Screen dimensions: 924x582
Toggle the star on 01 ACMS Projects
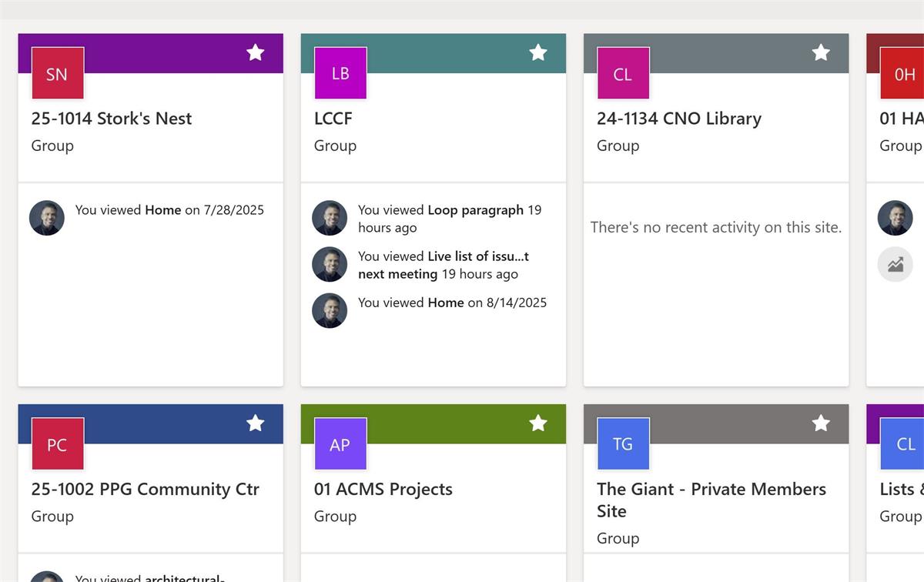point(538,423)
